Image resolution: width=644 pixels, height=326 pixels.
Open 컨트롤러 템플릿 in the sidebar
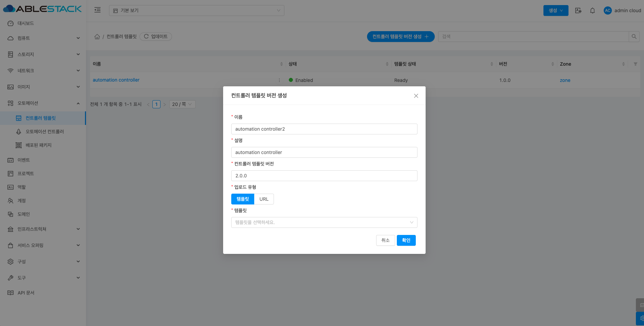click(x=43, y=118)
